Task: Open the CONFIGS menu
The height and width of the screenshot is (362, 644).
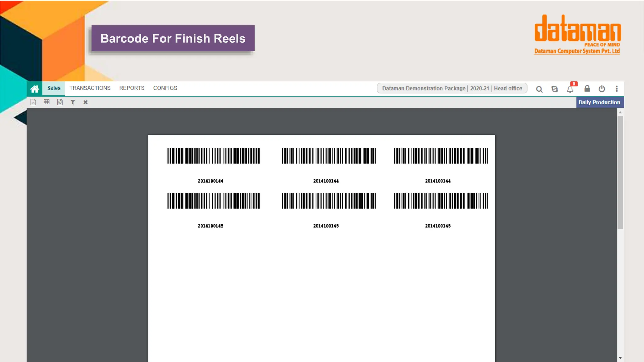Action: [x=165, y=88]
